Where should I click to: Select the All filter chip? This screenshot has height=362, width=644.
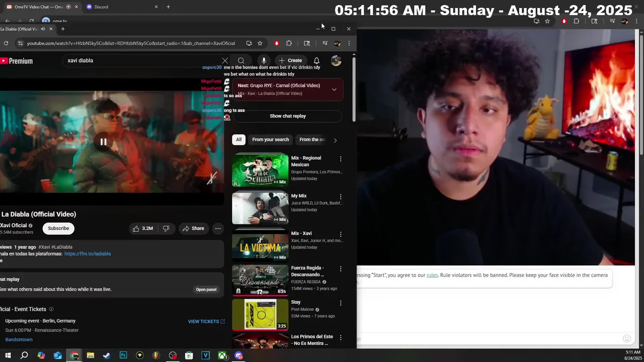(x=238, y=140)
